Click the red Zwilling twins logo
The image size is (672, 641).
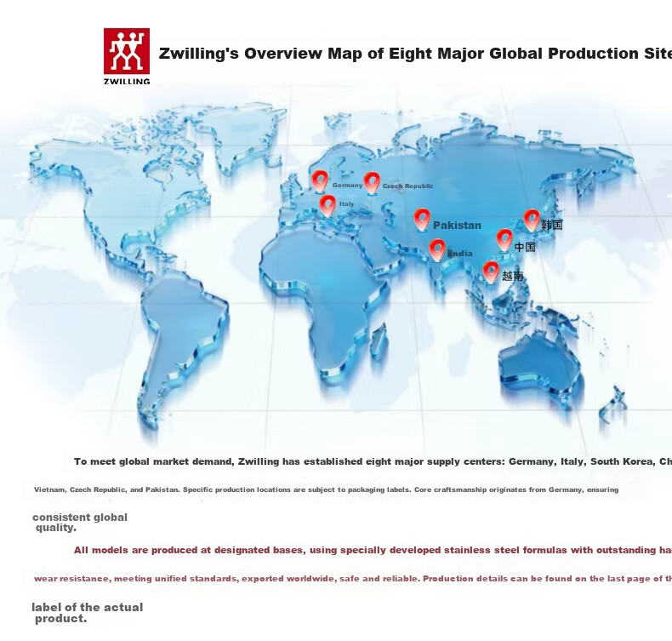point(127,51)
